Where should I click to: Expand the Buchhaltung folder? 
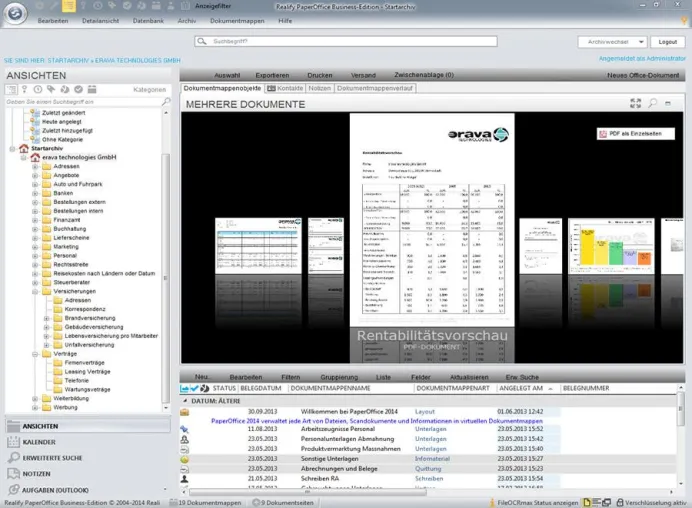[x=35, y=229]
